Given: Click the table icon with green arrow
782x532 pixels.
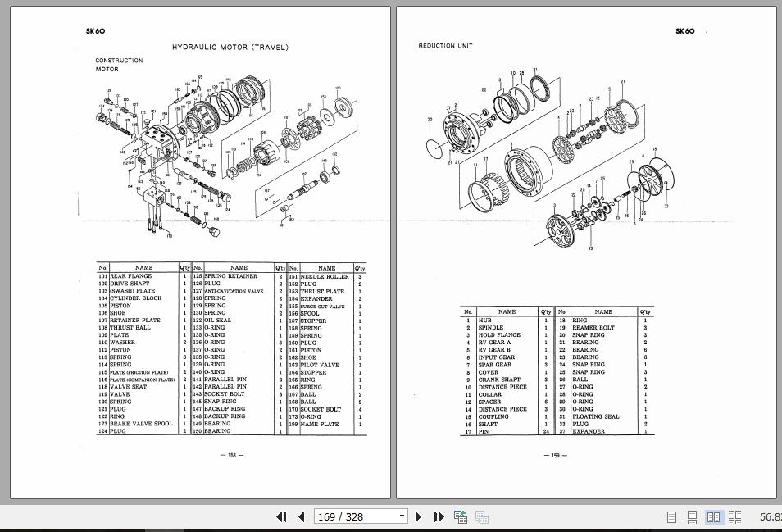Looking at the screenshot, I should [x=460, y=517].
